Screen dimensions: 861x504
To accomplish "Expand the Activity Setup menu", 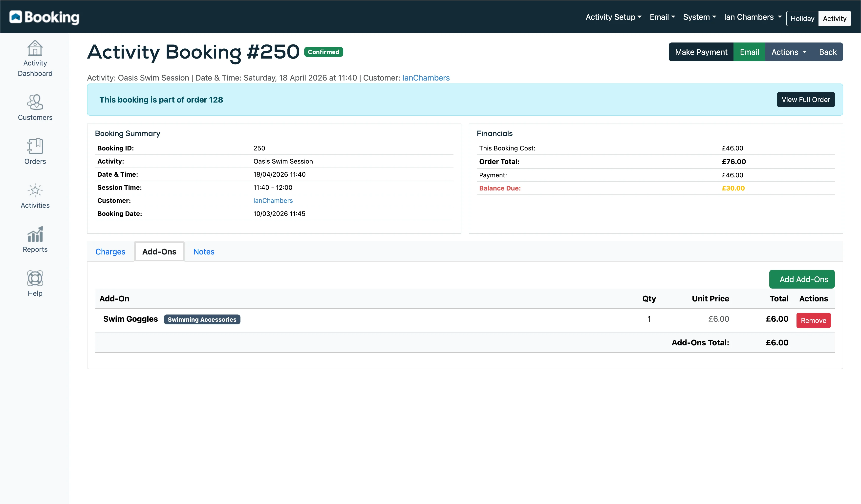I will 613,17.
